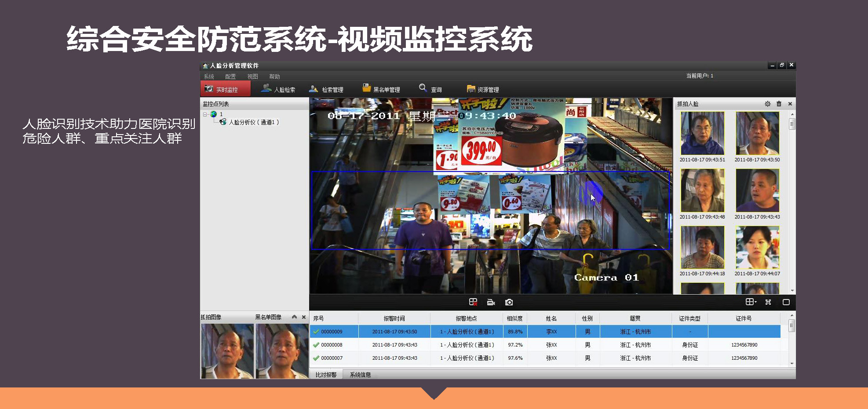Sort by the 报警地点 column header
The width and height of the screenshot is (868, 409).
[466, 318]
